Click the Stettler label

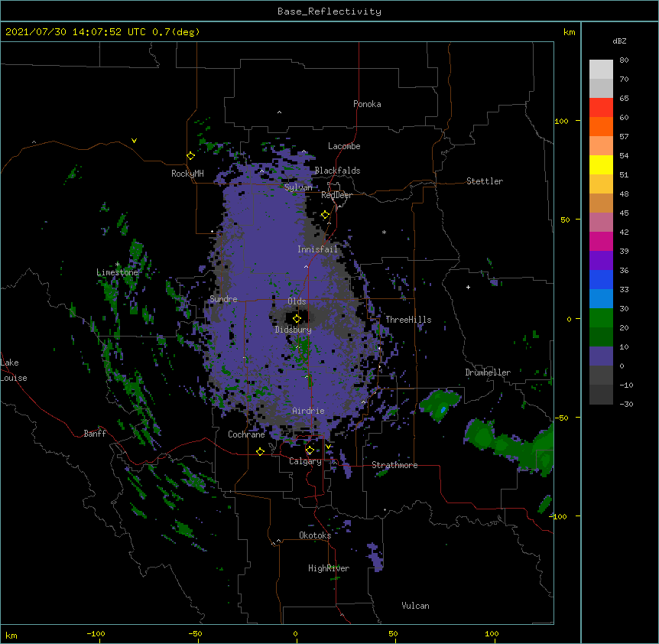tap(485, 181)
